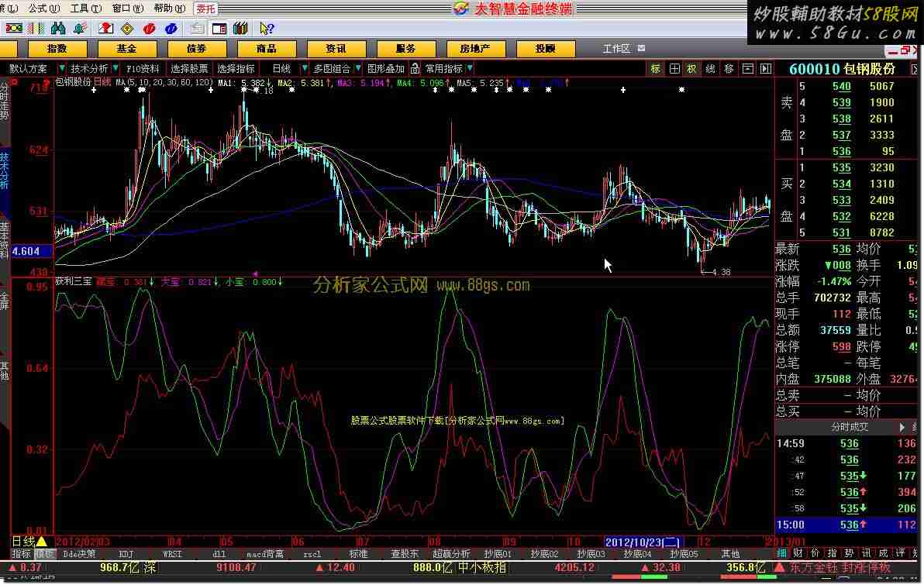Click the arrow button beside 包钢股份 title

(x=915, y=69)
